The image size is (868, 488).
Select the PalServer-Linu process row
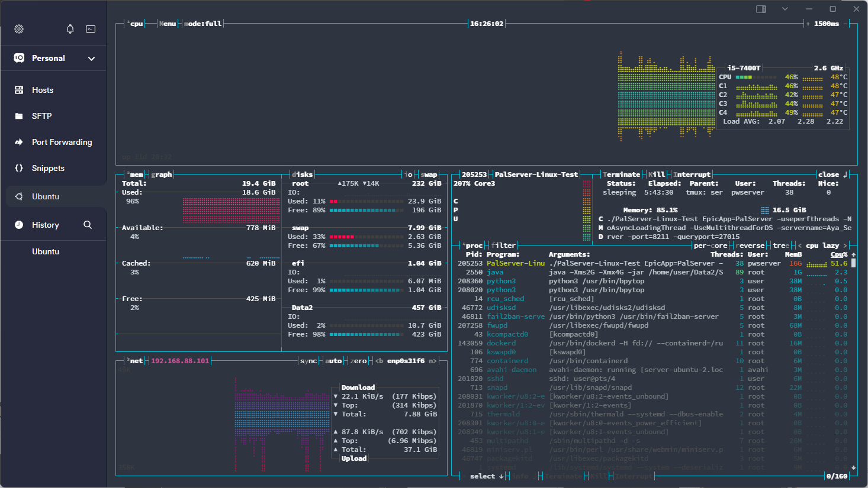pos(652,263)
